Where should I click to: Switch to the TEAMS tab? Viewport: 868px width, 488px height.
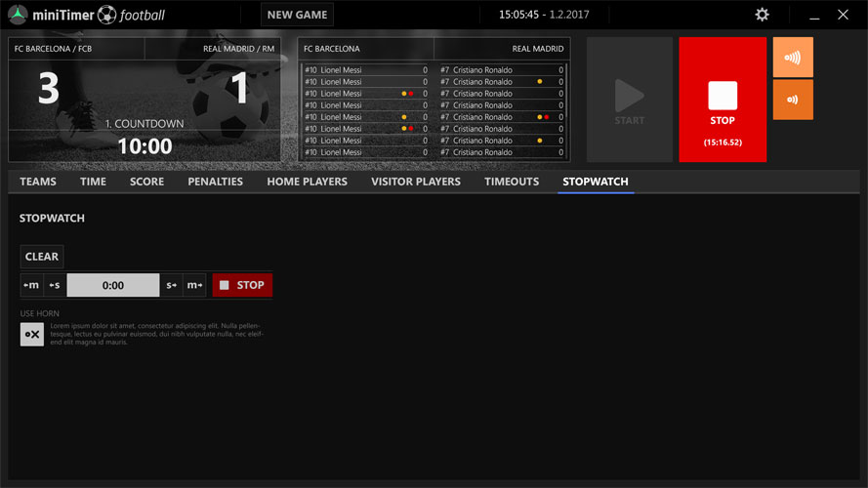[x=38, y=182]
